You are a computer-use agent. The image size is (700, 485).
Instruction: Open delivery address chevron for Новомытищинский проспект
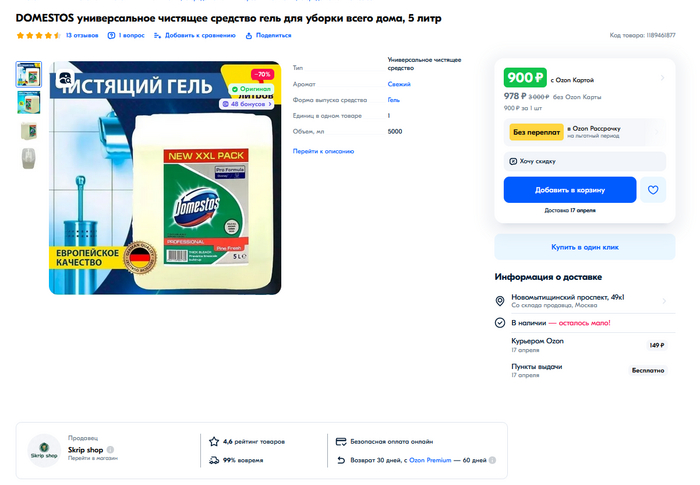664,301
